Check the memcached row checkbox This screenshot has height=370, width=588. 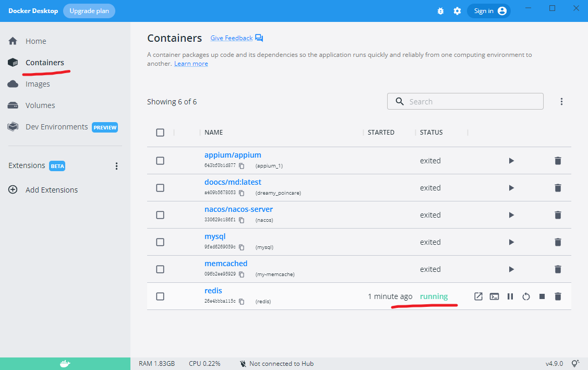(160, 269)
